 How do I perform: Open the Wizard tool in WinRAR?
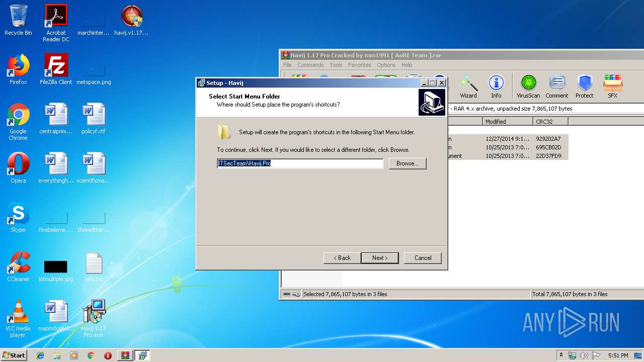pos(468,86)
